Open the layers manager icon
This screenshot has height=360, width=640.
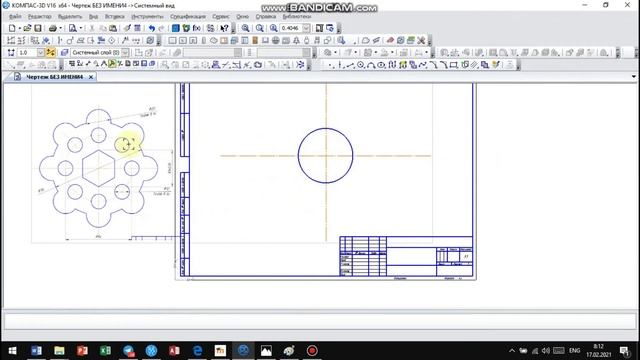tap(64, 53)
